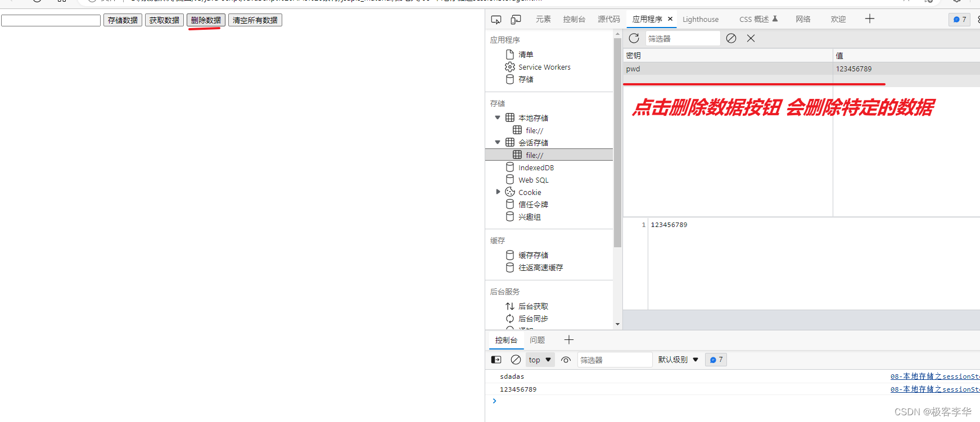This screenshot has width=980, height=422.
Task: Open 清单 in the application sidebar
Action: (526, 55)
